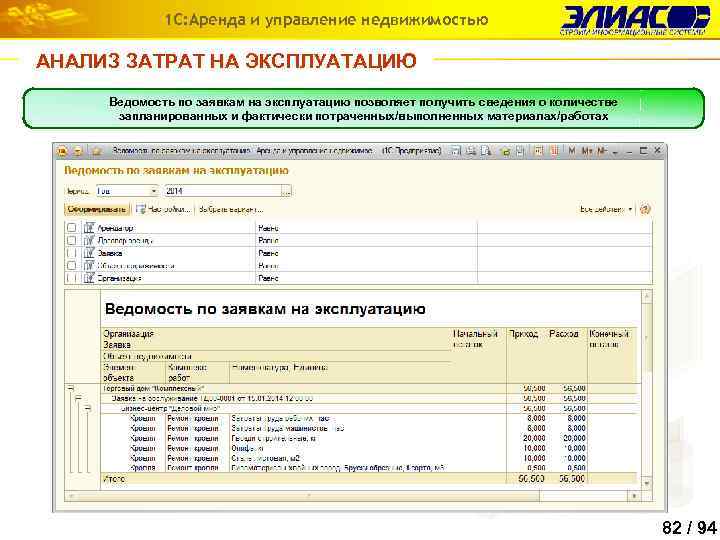Viewport: 720px width, 540px height.
Task: Click the back navigation arrow in title bar
Action: tap(78, 151)
